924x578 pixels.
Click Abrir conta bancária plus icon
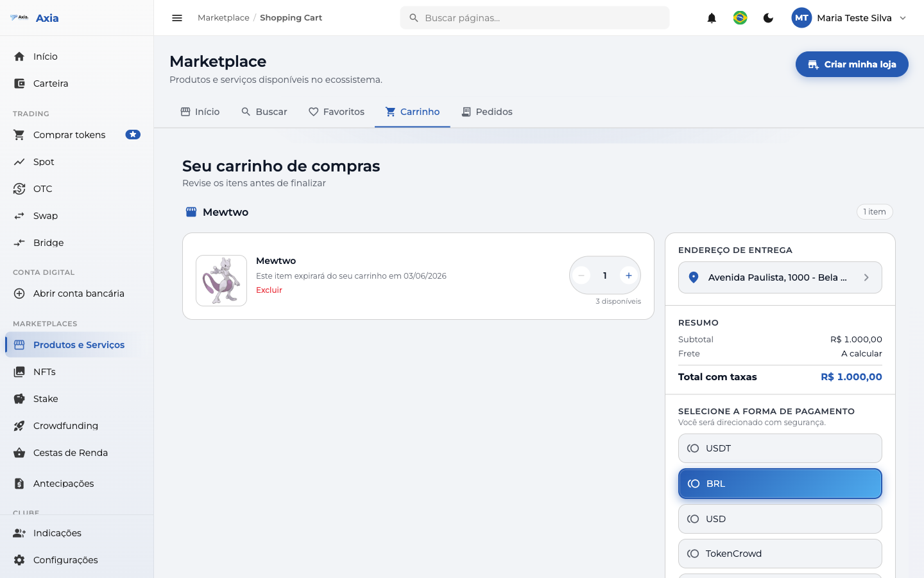coord(19,293)
